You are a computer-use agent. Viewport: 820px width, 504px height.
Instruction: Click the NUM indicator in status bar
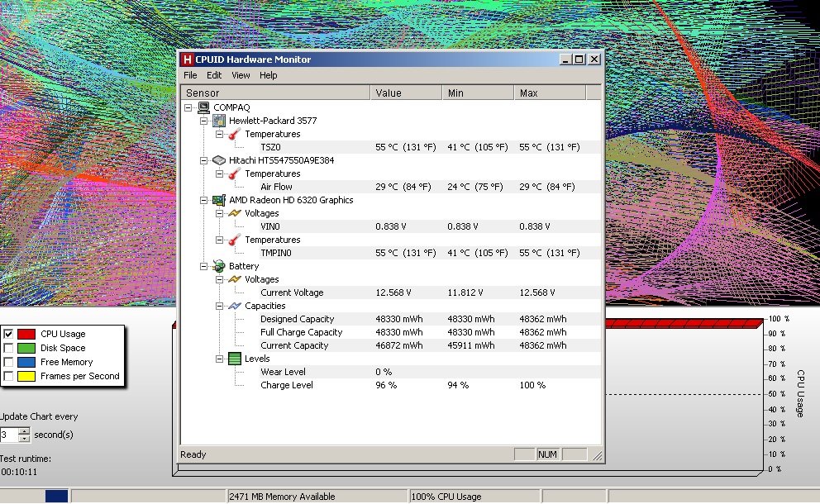(547, 455)
